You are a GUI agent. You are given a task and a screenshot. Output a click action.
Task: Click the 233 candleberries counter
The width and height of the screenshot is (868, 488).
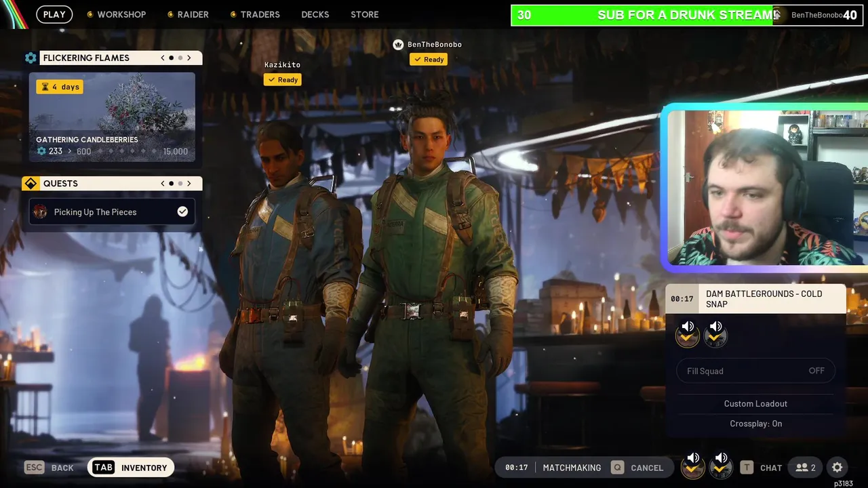(x=50, y=152)
